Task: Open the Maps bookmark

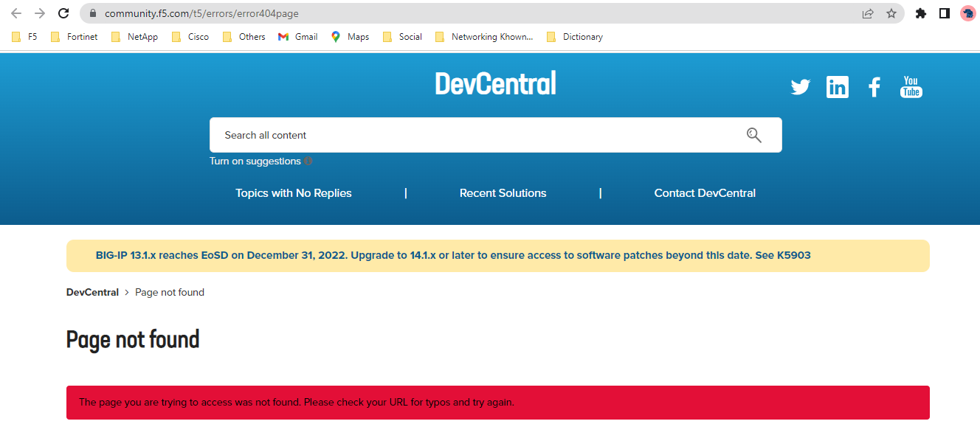Action: (350, 37)
